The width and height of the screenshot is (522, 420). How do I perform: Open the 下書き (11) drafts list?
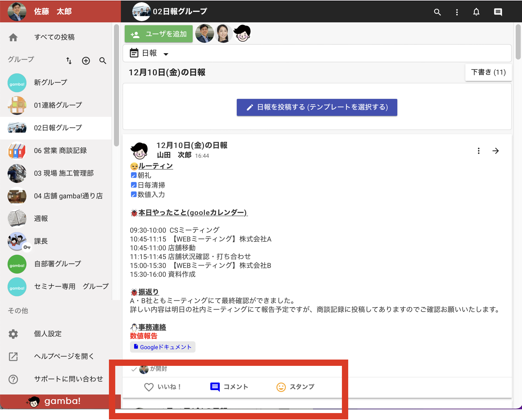point(488,72)
